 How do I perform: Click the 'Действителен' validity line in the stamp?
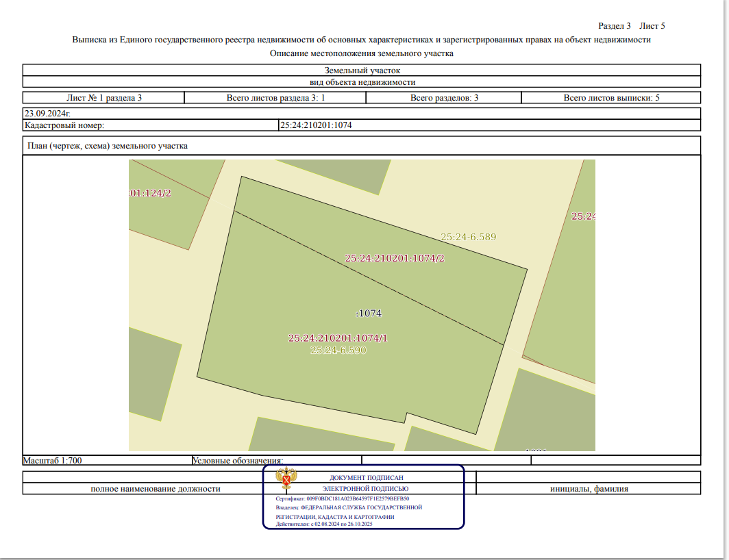click(x=323, y=524)
